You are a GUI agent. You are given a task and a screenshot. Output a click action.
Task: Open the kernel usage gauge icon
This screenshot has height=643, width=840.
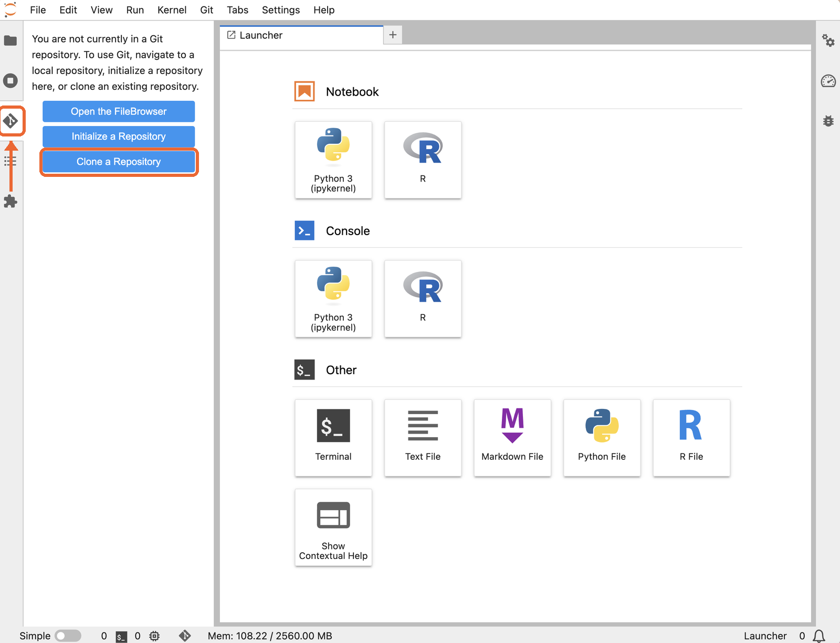point(828,81)
